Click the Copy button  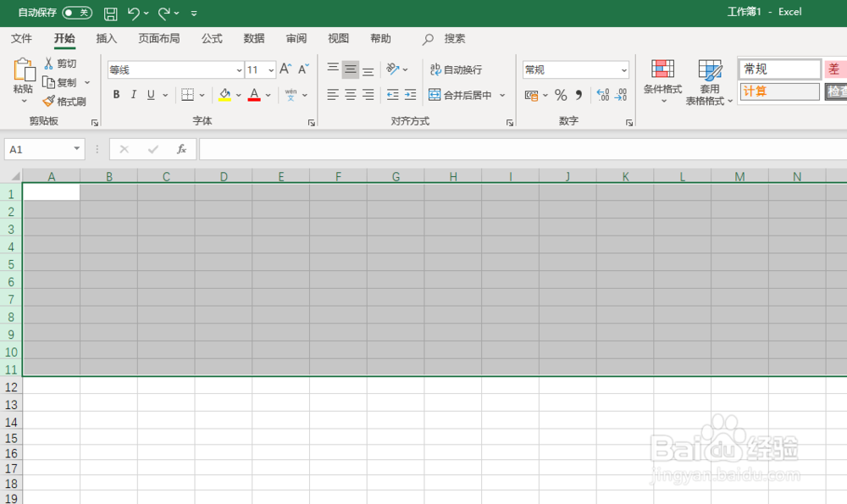[59, 83]
